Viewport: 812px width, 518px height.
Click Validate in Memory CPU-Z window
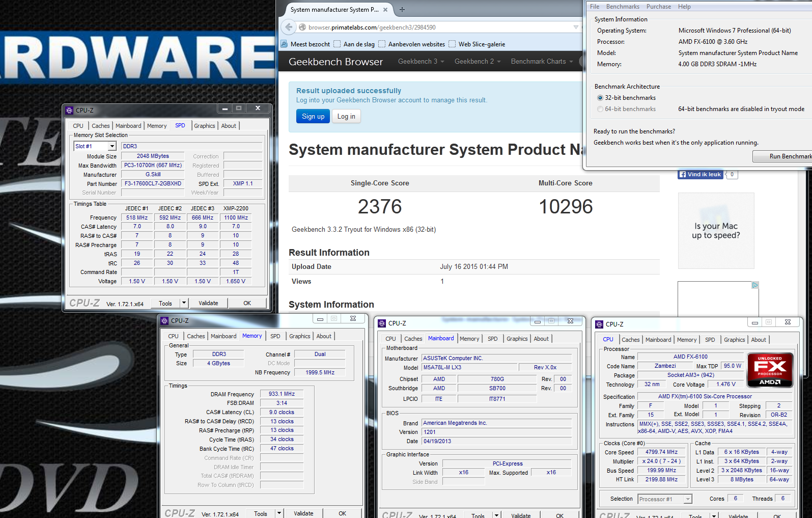(304, 513)
